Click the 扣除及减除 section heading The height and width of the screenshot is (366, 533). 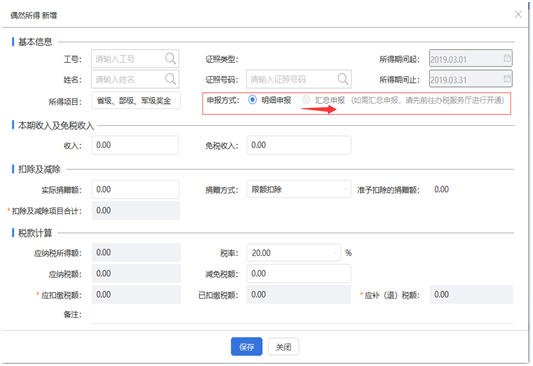coord(39,169)
